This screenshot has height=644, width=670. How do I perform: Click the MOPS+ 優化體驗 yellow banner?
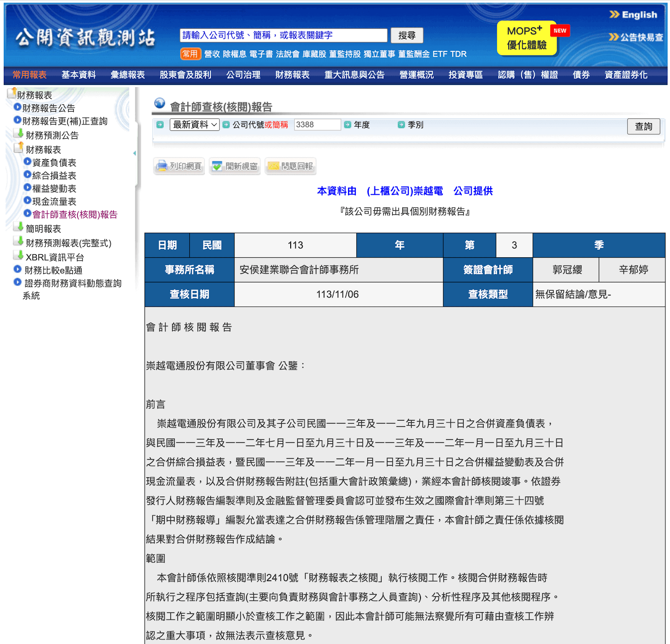(x=527, y=38)
